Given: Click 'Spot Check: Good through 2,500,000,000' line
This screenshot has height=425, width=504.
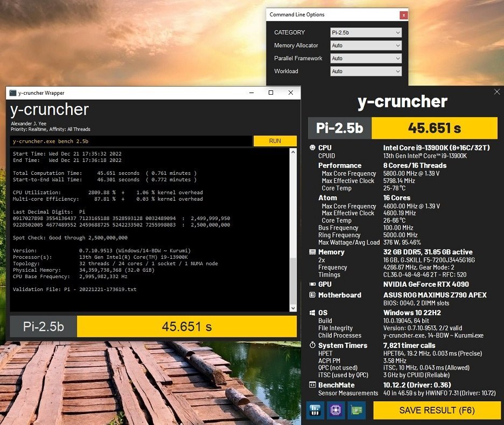Looking at the screenshot, I should [70, 238].
